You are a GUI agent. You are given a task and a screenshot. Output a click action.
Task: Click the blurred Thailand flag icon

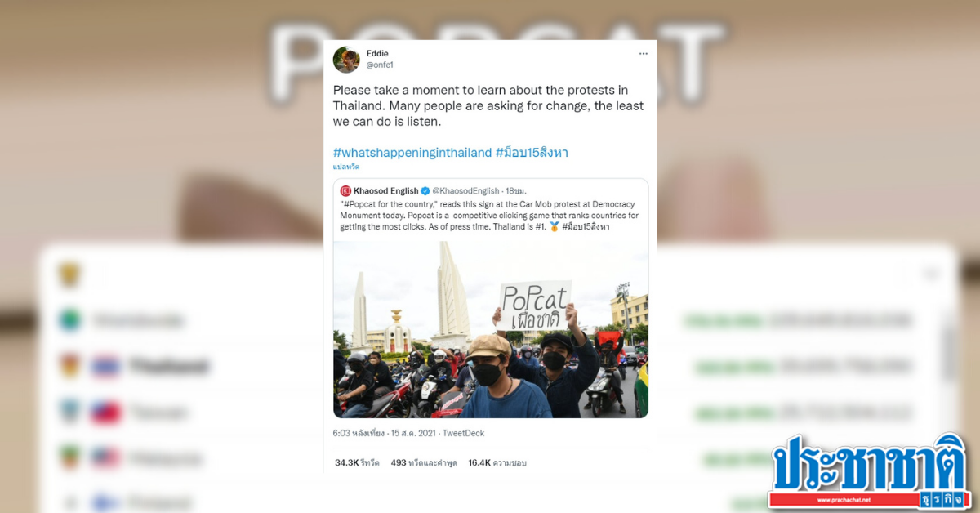pyautogui.click(x=106, y=366)
